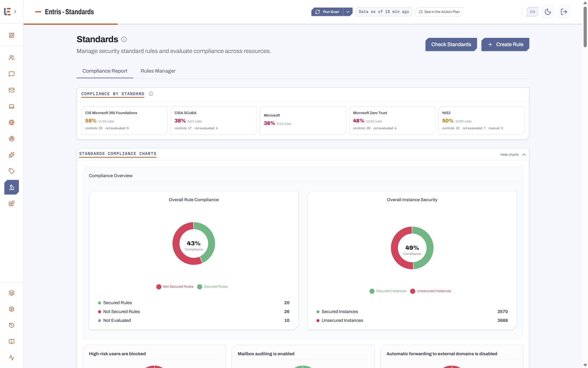Select the CIS Microsoft 365 Foundations card
The height and width of the screenshot is (368, 588).
124,120
